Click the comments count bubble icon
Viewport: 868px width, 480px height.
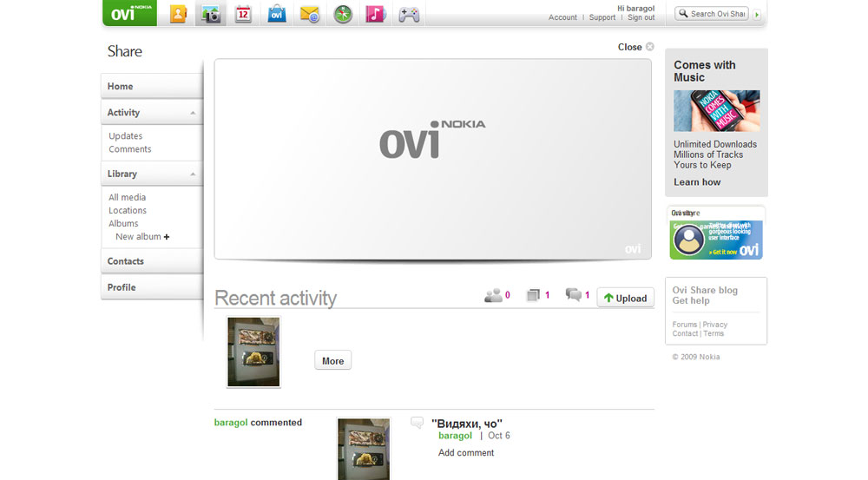[574, 294]
